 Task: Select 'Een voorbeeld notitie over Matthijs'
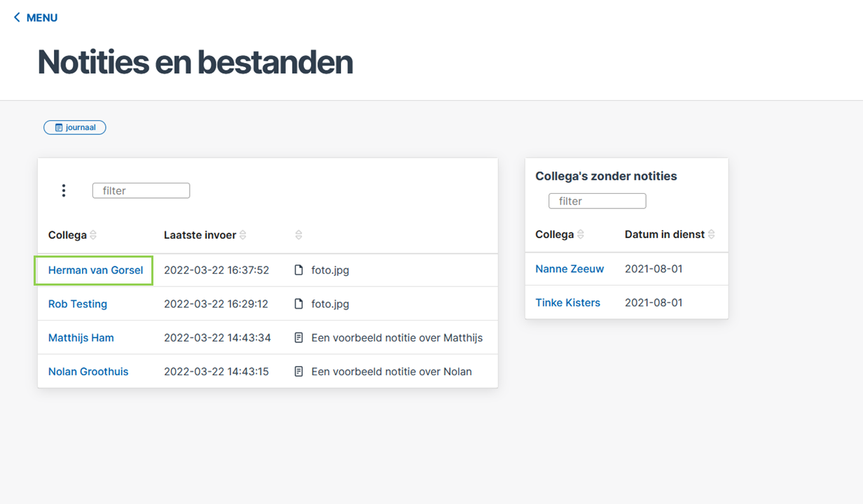(397, 337)
